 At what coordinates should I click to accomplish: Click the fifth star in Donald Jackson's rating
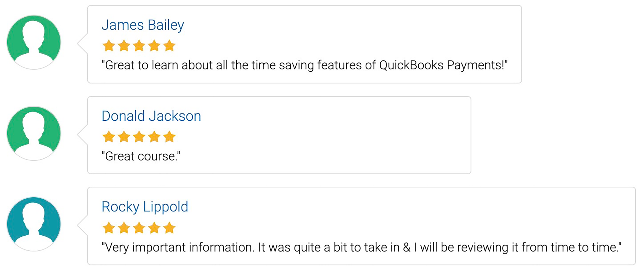169,137
